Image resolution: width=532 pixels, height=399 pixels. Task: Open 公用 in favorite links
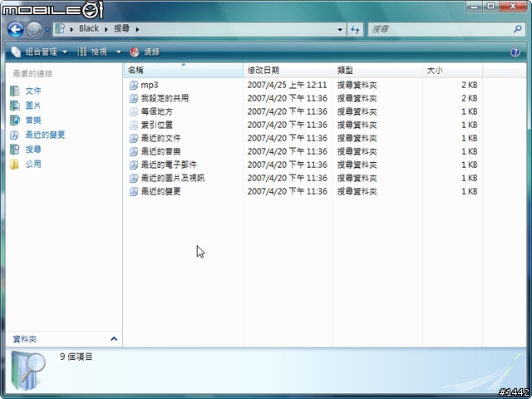(x=33, y=165)
